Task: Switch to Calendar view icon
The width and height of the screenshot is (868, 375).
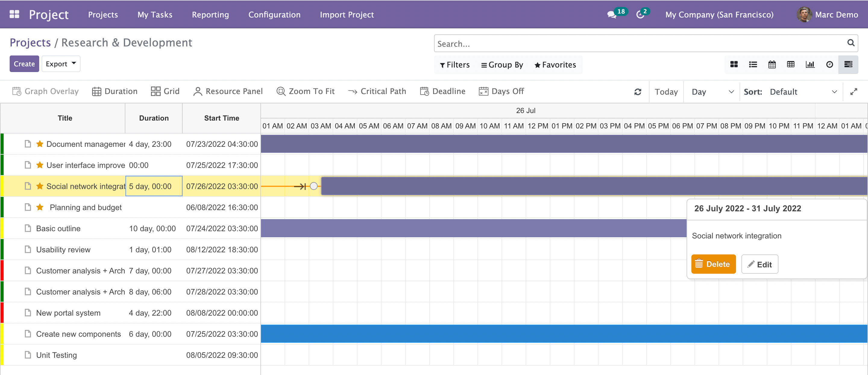Action: pyautogui.click(x=772, y=64)
